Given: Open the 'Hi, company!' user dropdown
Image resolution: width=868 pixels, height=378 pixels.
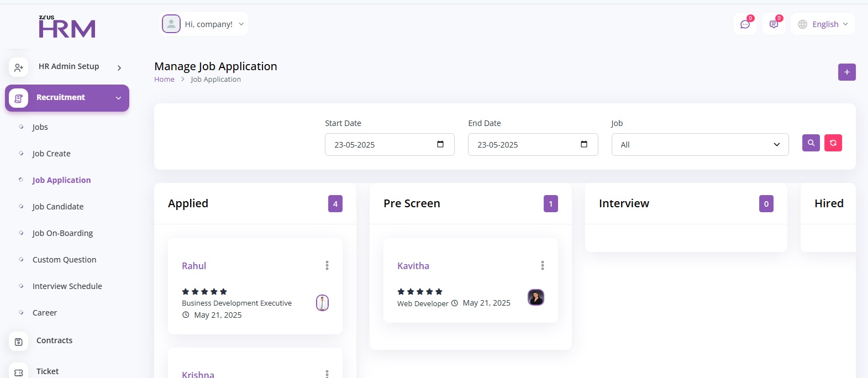Looking at the screenshot, I should [x=204, y=24].
